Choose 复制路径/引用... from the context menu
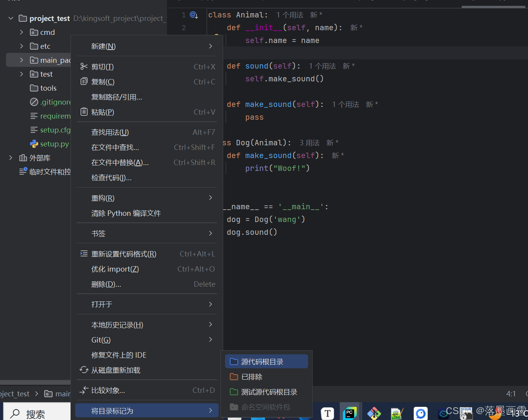The height and width of the screenshot is (420, 528). pos(147,97)
